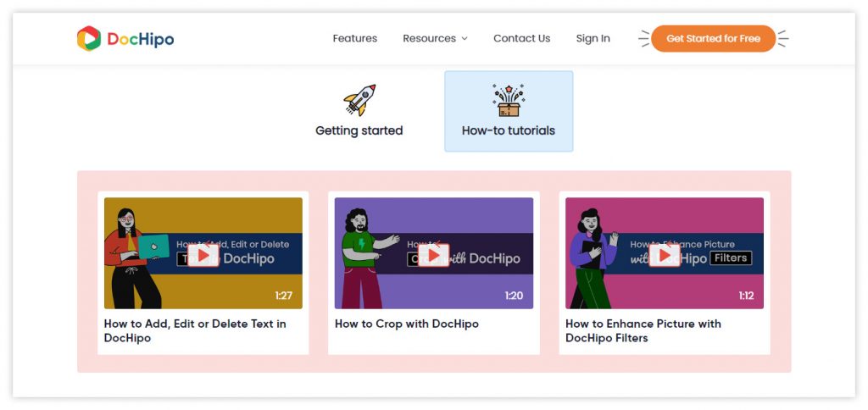Click title How to Enhance Picture with DocHipo Filters
Image resolution: width=868 pixels, height=410 pixels.
click(643, 331)
